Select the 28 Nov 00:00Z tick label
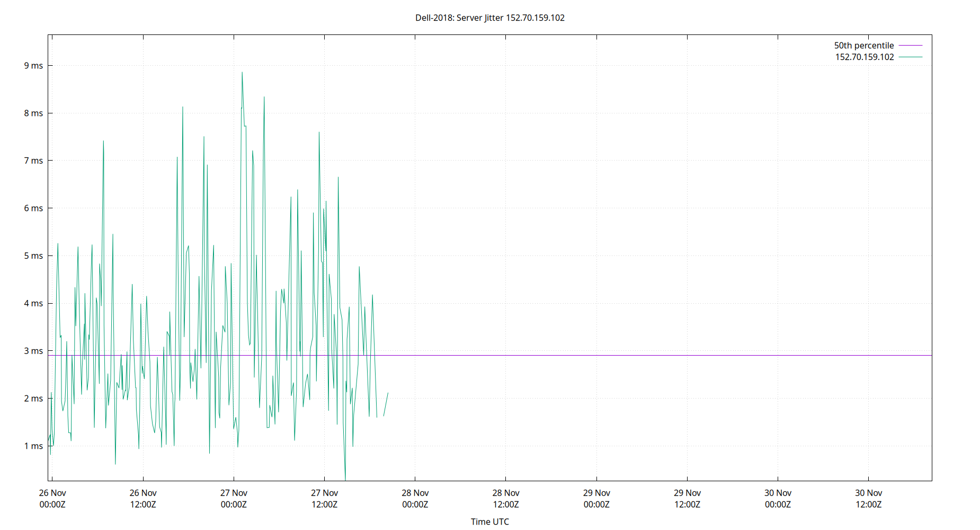The width and height of the screenshot is (980, 530). [x=416, y=498]
